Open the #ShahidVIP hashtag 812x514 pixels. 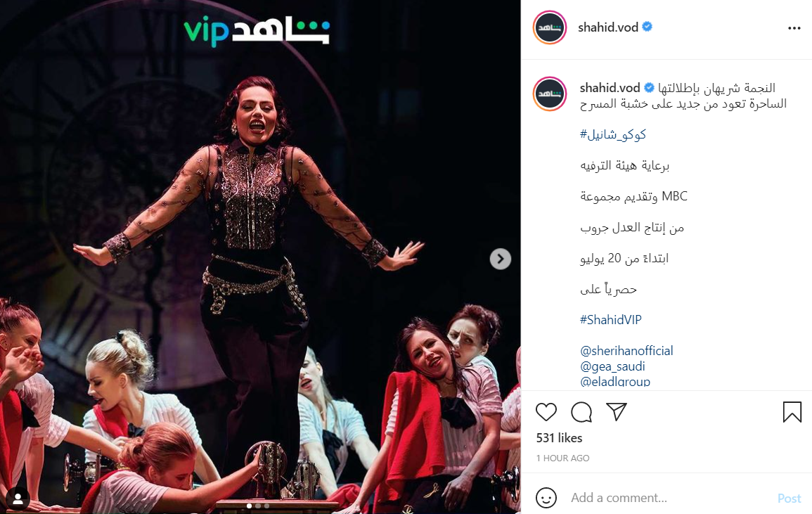pos(610,320)
